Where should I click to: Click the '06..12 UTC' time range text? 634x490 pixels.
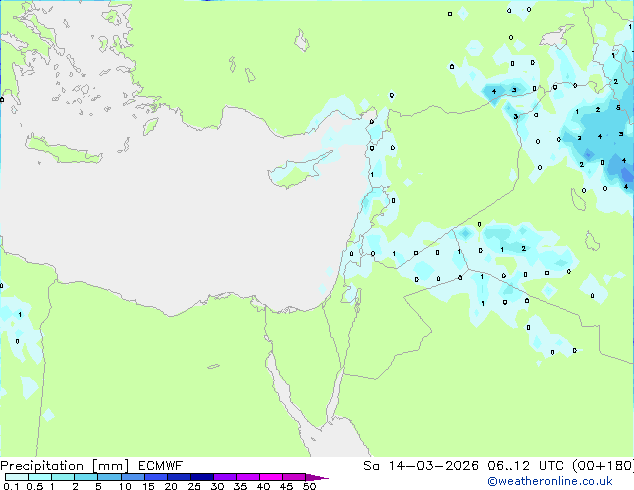528,466
